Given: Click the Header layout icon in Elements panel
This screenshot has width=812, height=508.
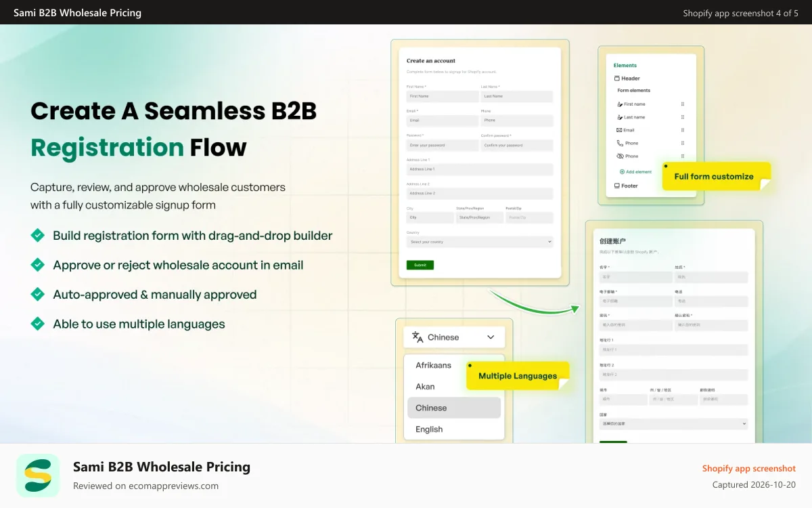Looking at the screenshot, I should [616, 79].
